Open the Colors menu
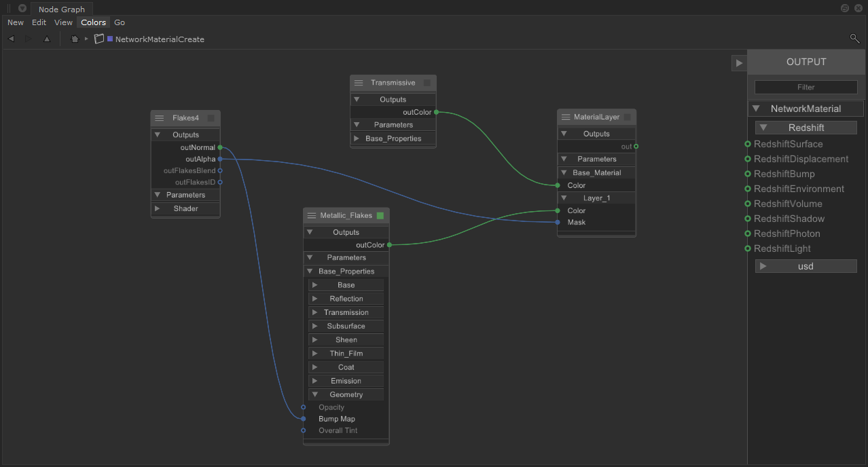The image size is (868, 467). pos(94,22)
